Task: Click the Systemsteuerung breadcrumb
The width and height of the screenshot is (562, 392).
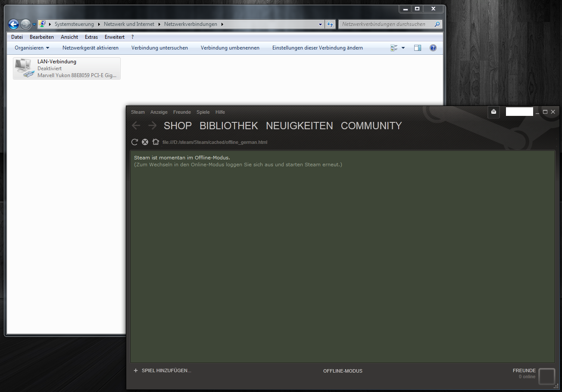Action: pos(74,24)
